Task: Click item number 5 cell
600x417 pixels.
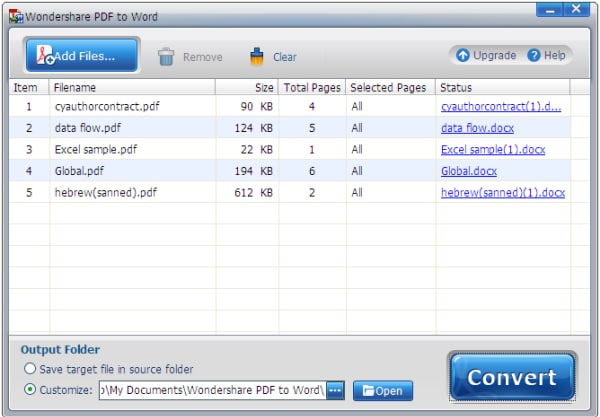Action: click(x=29, y=192)
